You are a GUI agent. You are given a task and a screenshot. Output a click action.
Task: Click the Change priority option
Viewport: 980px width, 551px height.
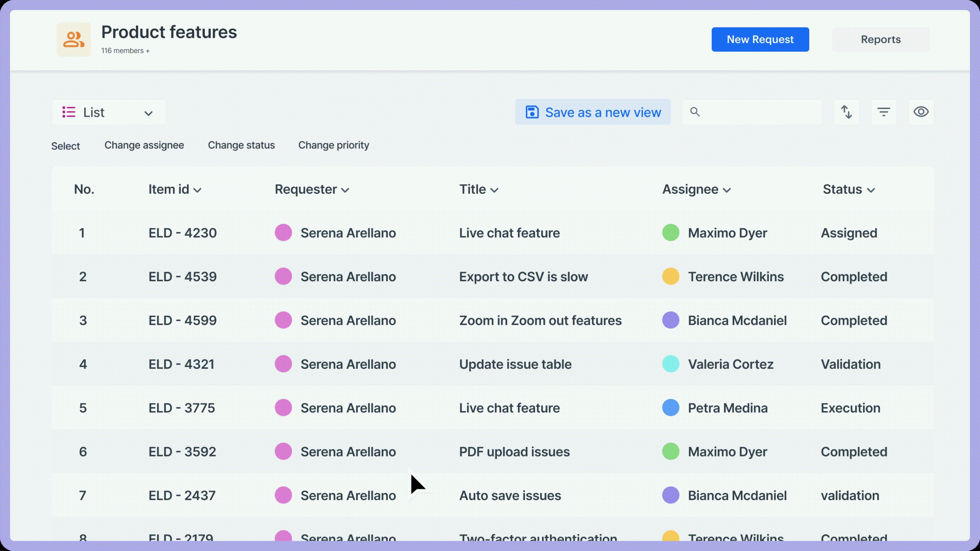(333, 145)
